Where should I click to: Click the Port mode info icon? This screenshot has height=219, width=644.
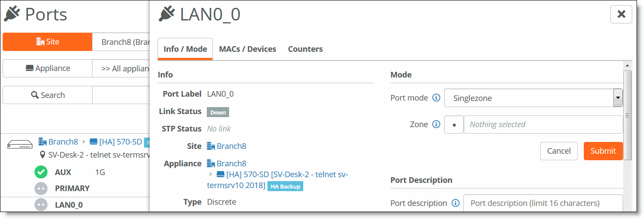[x=436, y=98]
